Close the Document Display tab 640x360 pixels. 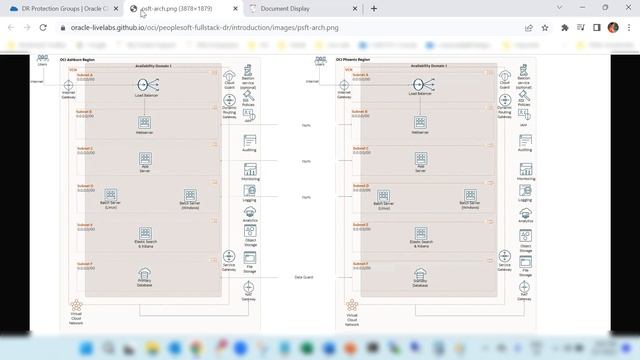[355, 8]
